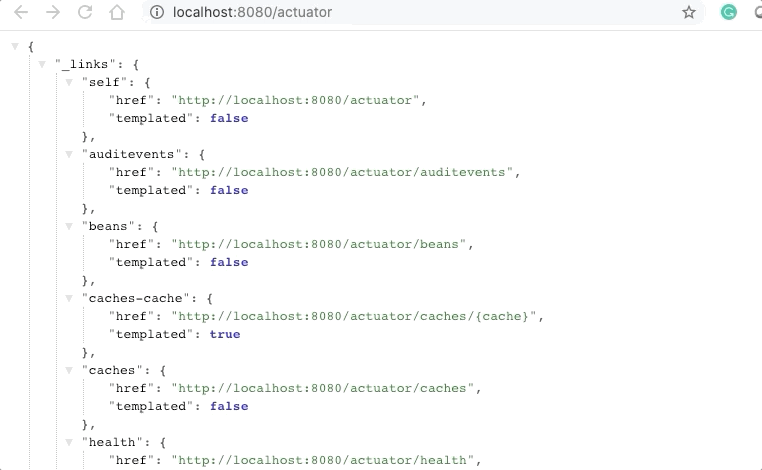
Task: Click the browser back arrow
Action: coord(21,13)
